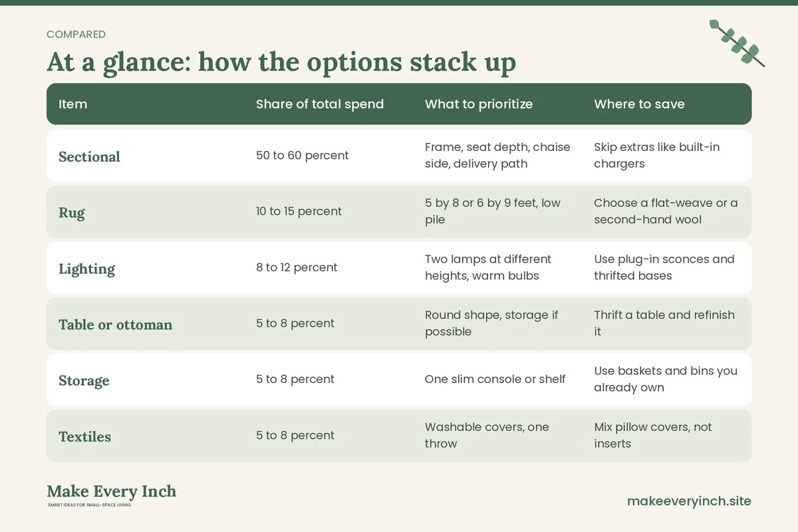Image resolution: width=798 pixels, height=532 pixels.
Task: Click the Lighting row label
Action: pyautogui.click(x=86, y=269)
